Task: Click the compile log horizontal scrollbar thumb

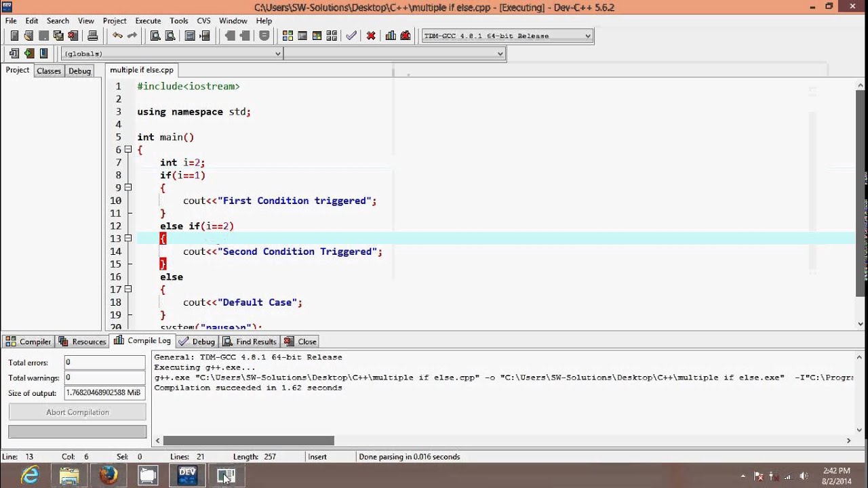Action: [x=249, y=441]
